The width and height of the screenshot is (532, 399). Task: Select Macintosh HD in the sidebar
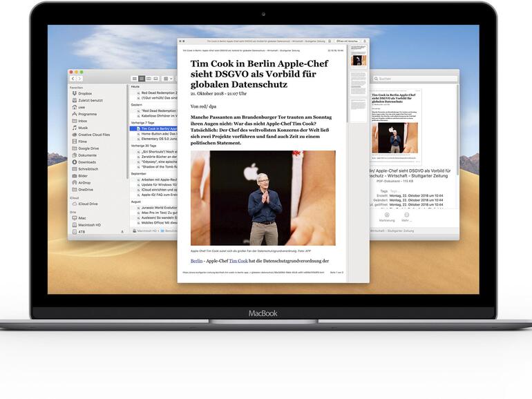tap(86, 225)
